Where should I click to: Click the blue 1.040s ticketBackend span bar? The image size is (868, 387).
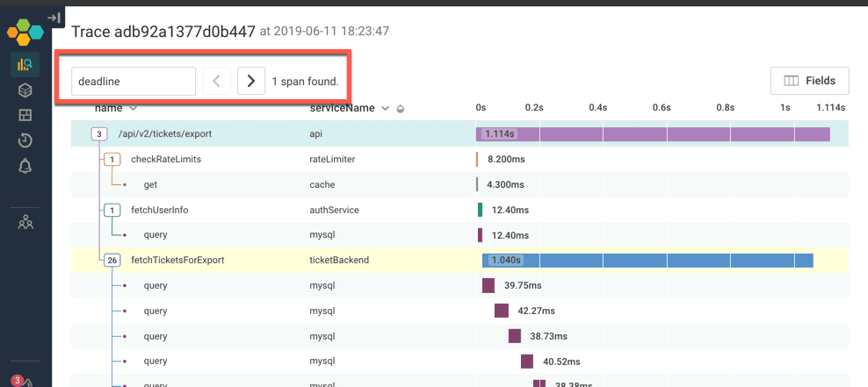(668, 261)
